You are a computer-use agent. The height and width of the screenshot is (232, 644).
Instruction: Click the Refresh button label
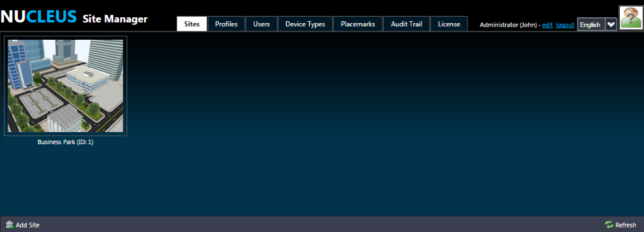625,225
